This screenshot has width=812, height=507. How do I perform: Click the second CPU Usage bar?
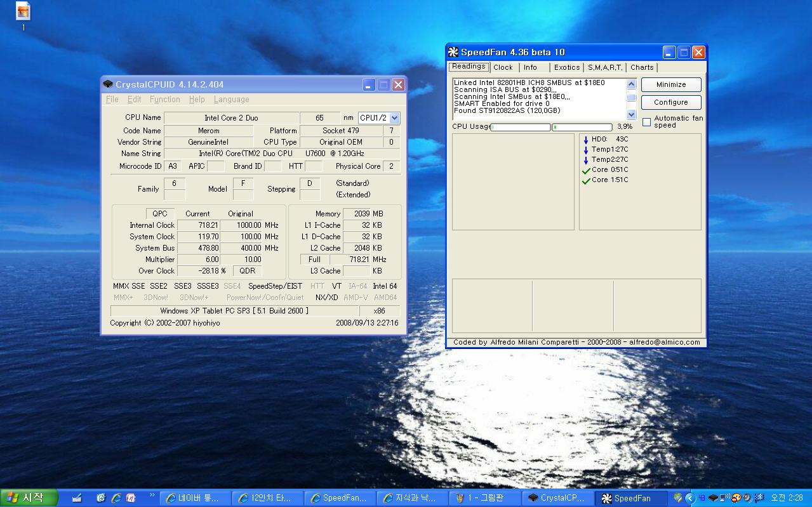[x=582, y=128]
